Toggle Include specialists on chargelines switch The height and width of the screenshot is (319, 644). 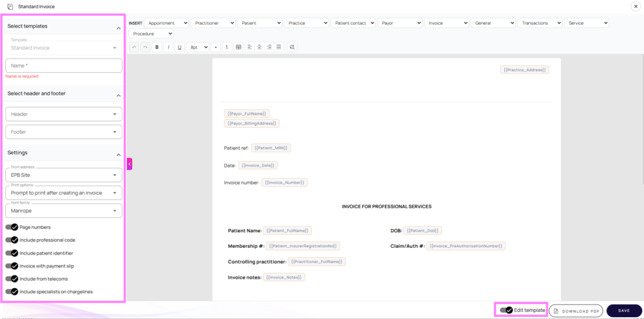pyautogui.click(x=12, y=291)
